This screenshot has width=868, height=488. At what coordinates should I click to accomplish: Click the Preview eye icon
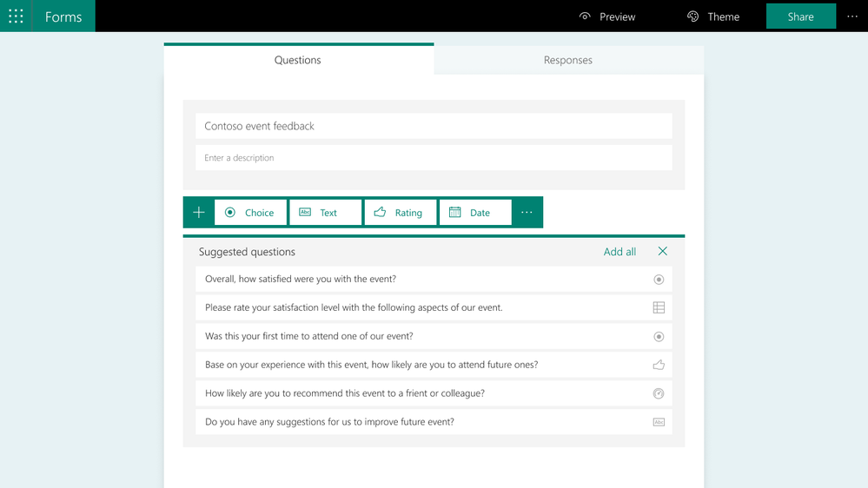pyautogui.click(x=585, y=16)
